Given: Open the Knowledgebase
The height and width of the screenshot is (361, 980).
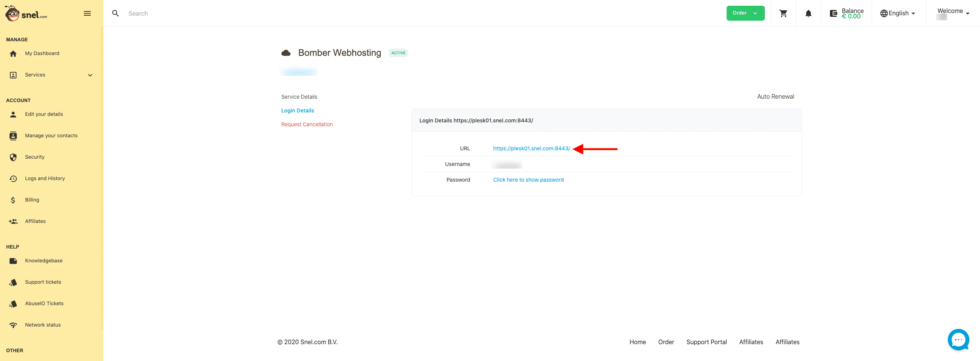Looking at the screenshot, I should tap(44, 261).
